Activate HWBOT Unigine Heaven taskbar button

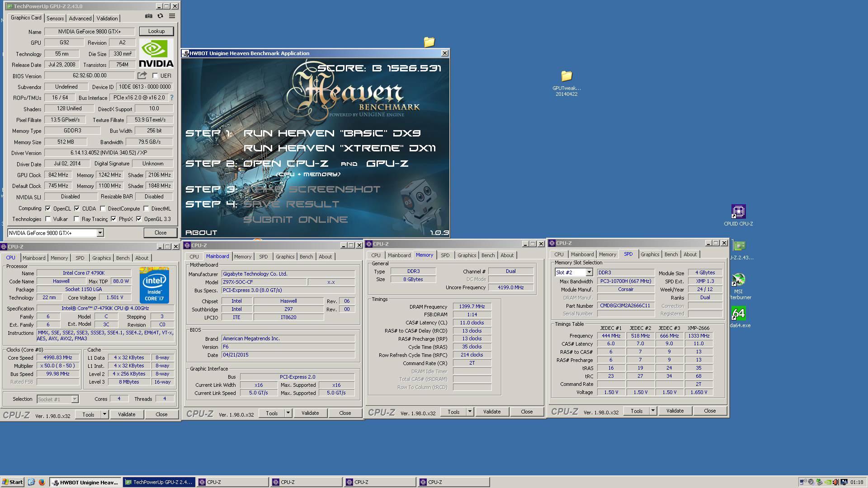[85, 482]
